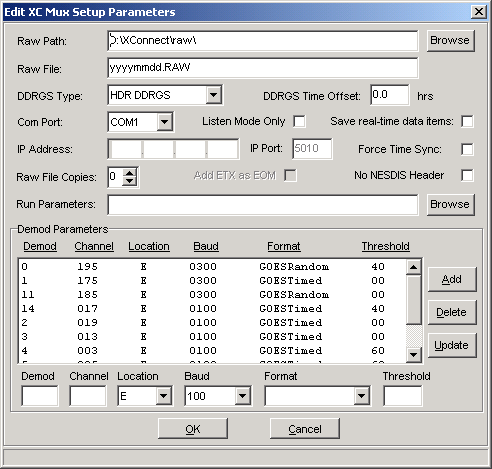Decrease Raw File Copies with down arrow
The height and width of the screenshot is (469, 492).
[x=129, y=181]
